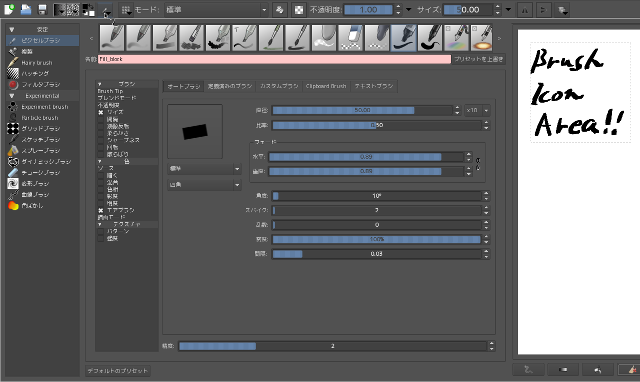Switch to the オートブラシ tab
Image resolution: width=640 pixels, height=382 pixels.
184,86
